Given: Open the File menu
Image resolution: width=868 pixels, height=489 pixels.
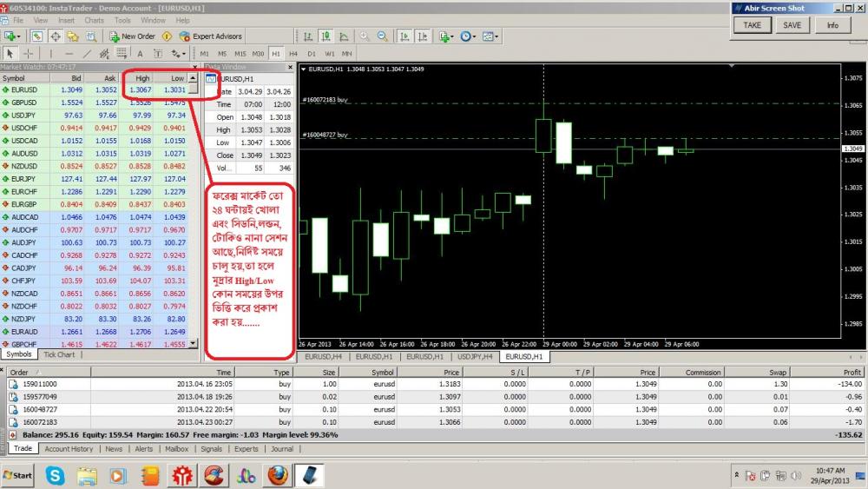Looking at the screenshot, I should pos(18,20).
